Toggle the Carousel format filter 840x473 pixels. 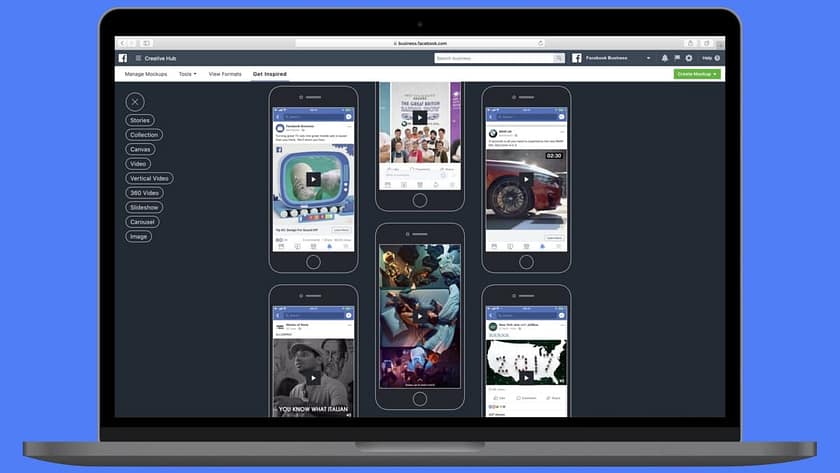point(142,222)
